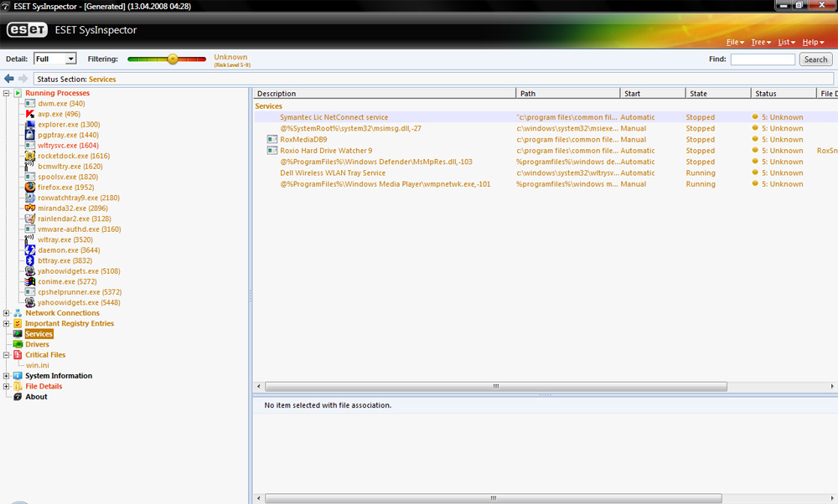Click the Firefox icon for firefox.exe

(x=30, y=188)
